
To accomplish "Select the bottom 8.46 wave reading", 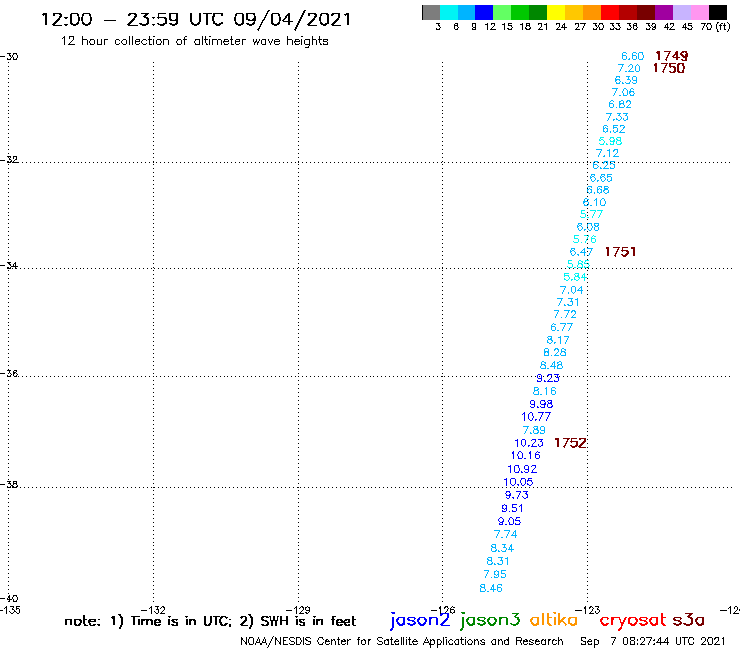I will [491, 588].
